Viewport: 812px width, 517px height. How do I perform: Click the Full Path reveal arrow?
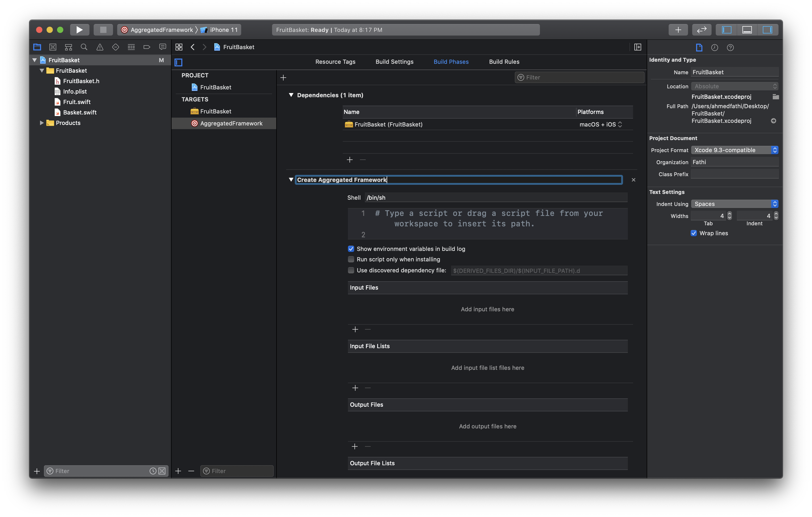coord(774,121)
